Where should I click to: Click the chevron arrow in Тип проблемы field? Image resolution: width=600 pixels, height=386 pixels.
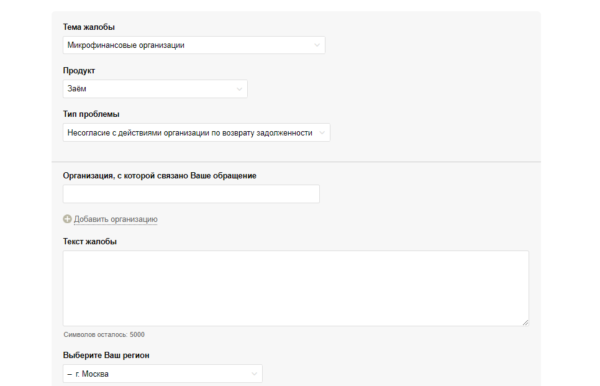322,133
